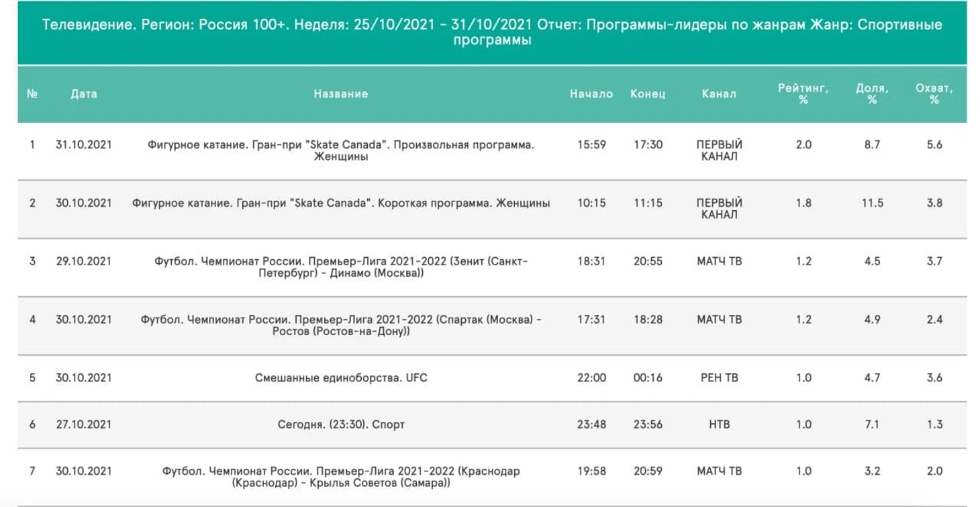980x507 pixels.
Task: Select date 29.10.2021 in row 3
Action: 84,261
